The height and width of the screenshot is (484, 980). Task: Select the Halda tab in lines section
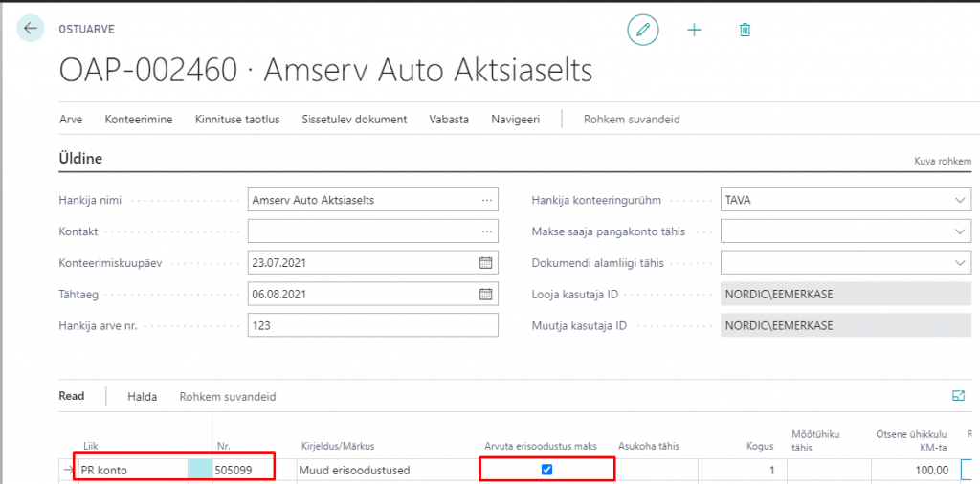point(142,396)
